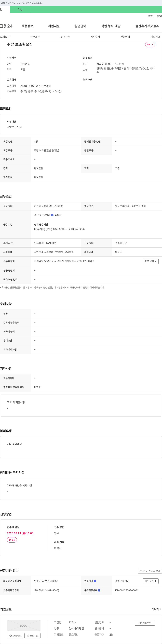The image size is (162, 644).
Task: Jump to 기업정보 section tab
Action: [x=155, y=37]
